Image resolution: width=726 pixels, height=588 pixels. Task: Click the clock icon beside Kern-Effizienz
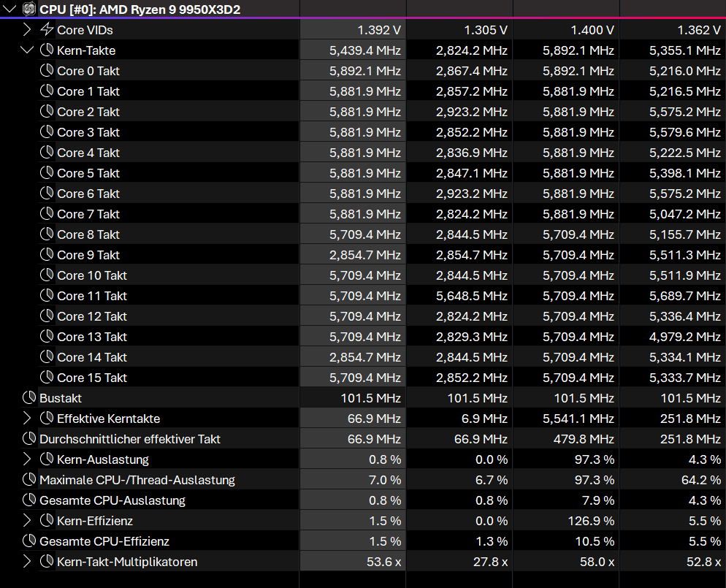(x=47, y=520)
